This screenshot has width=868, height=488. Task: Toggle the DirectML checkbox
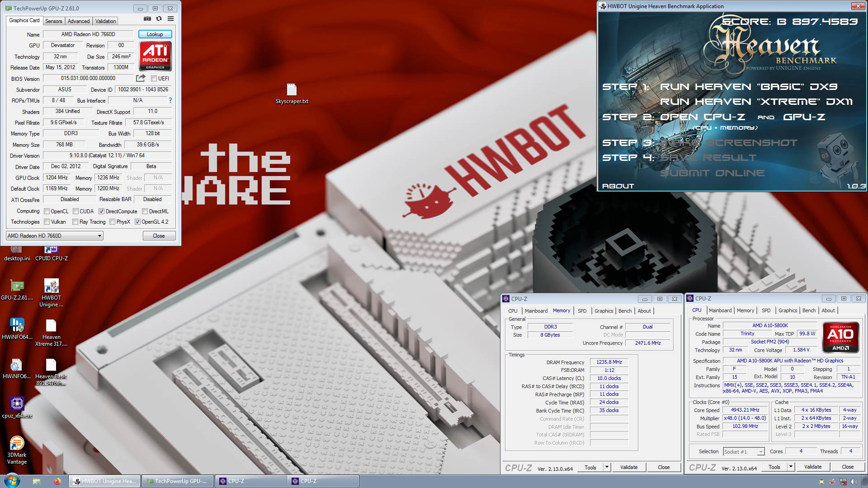coord(145,211)
